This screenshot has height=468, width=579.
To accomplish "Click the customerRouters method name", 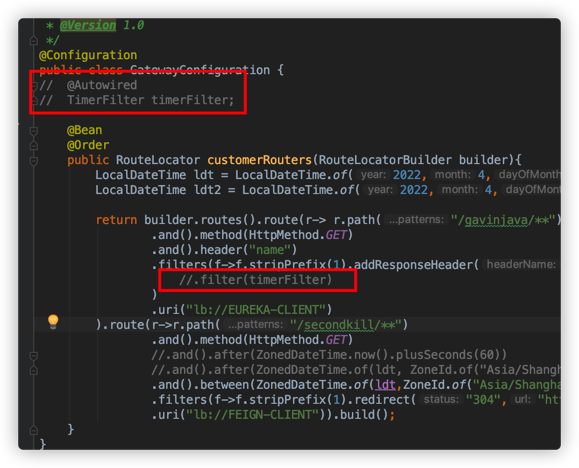I will pos(259,160).
